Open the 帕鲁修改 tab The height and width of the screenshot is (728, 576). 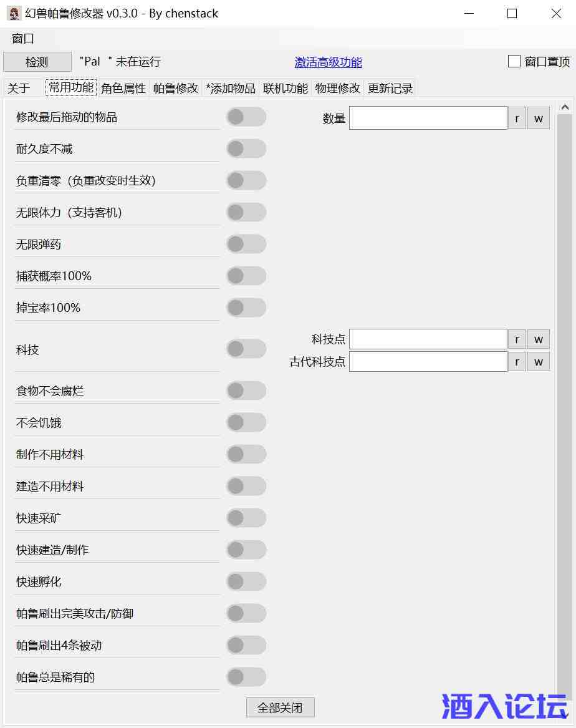point(176,88)
